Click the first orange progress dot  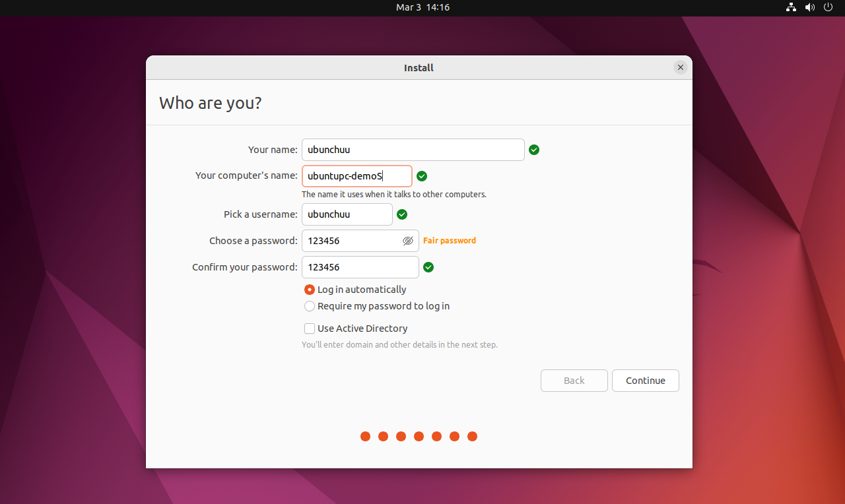click(x=365, y=436)
